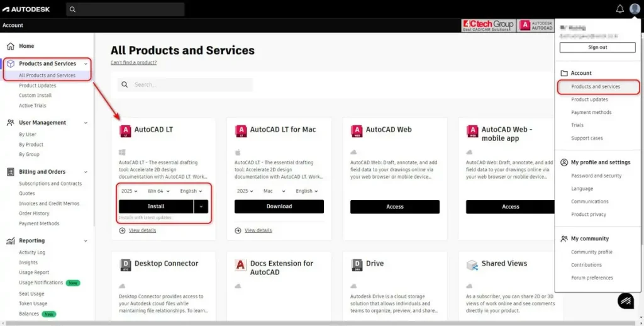Screen dimensions: 644x326
Task: Click the Shared Views product icon
Action: 472,265
